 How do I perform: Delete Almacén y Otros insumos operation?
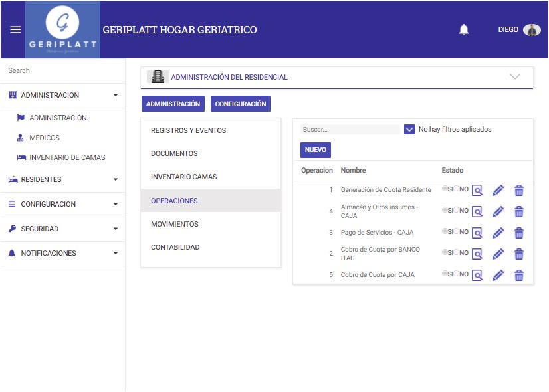point(519,212)
